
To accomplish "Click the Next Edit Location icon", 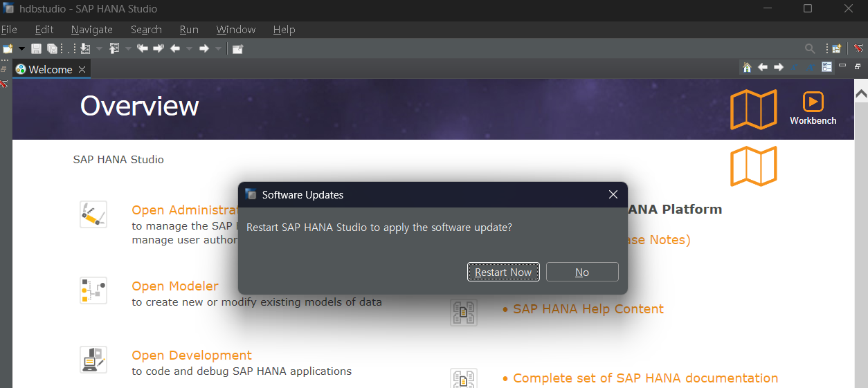I will pos(159,48).
